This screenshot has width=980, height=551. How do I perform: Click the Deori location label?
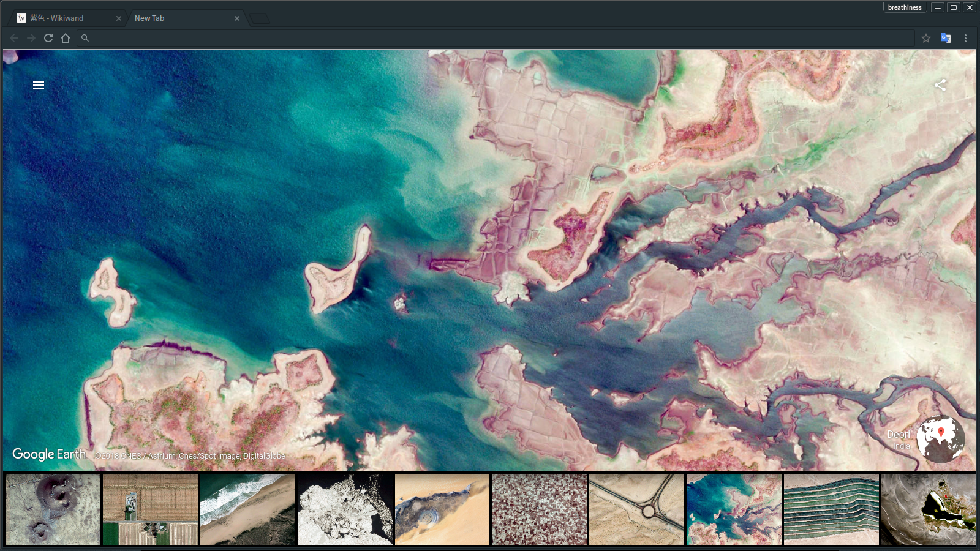899,435
